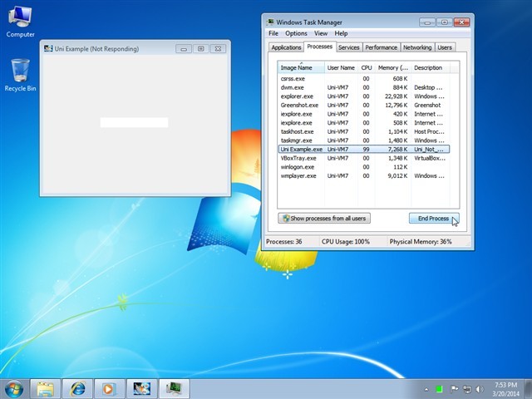
Task: Switch to the Applications tab
Action: 286,47
